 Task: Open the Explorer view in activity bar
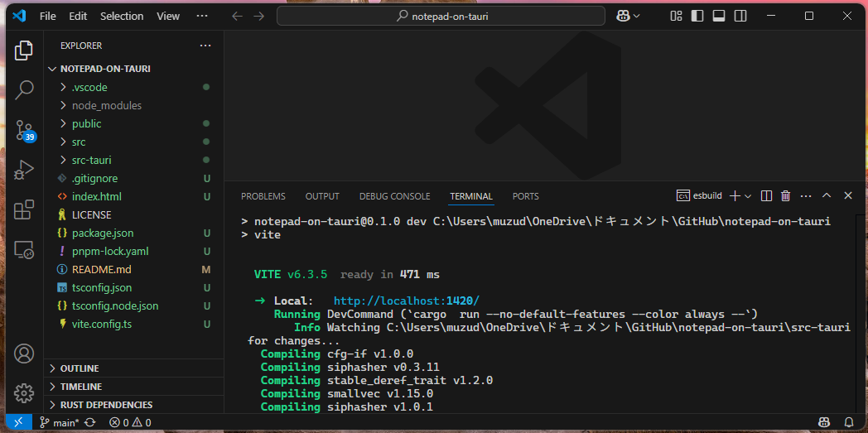pos(24,51)
